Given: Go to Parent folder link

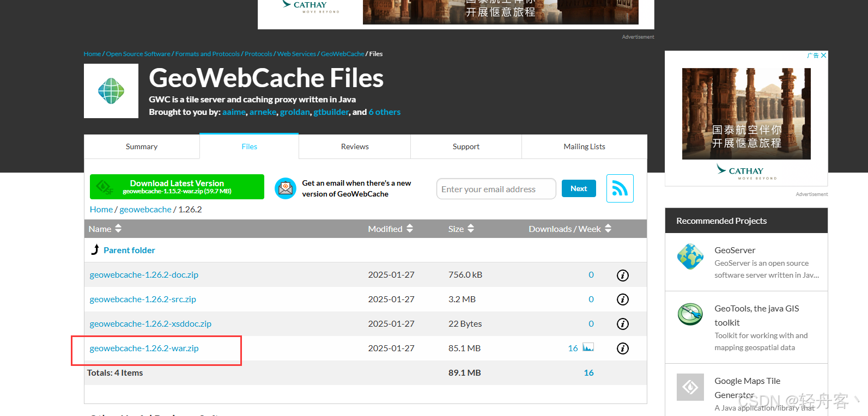Looking at the screenshot, I should [x=129, y=250].
